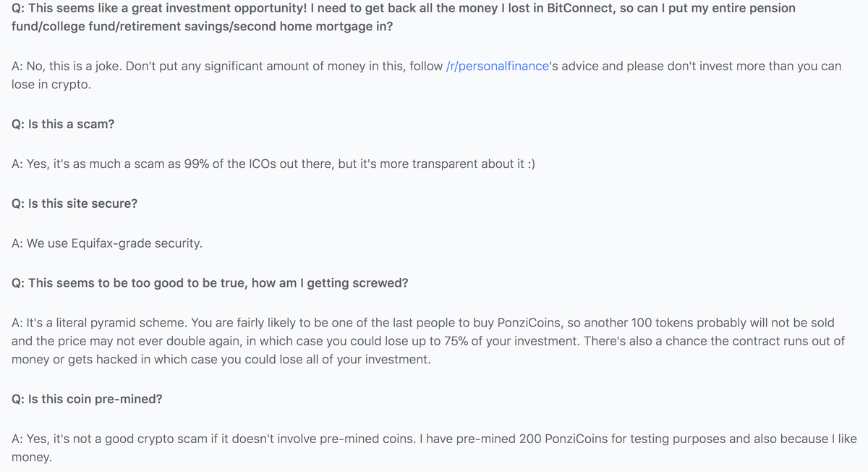Click the "Is this site secure?" question

pos(75,203)
